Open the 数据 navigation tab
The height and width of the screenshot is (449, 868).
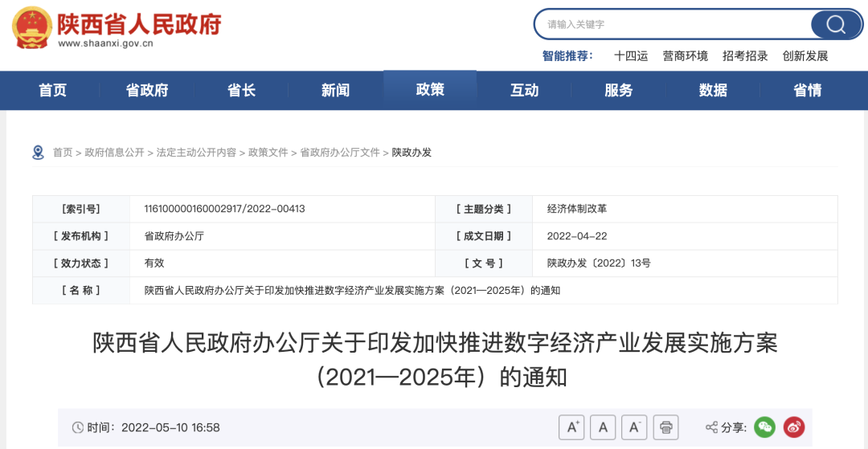[x=713, y=90]
